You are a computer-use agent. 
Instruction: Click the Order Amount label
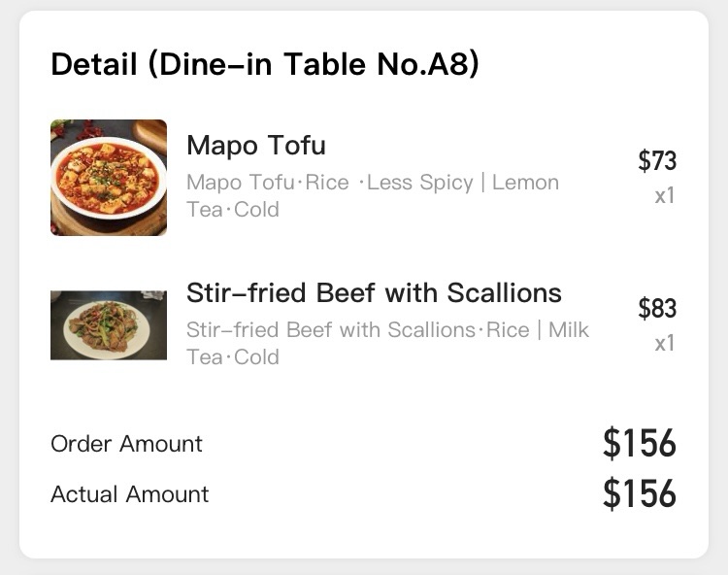(x=126, y=444)
